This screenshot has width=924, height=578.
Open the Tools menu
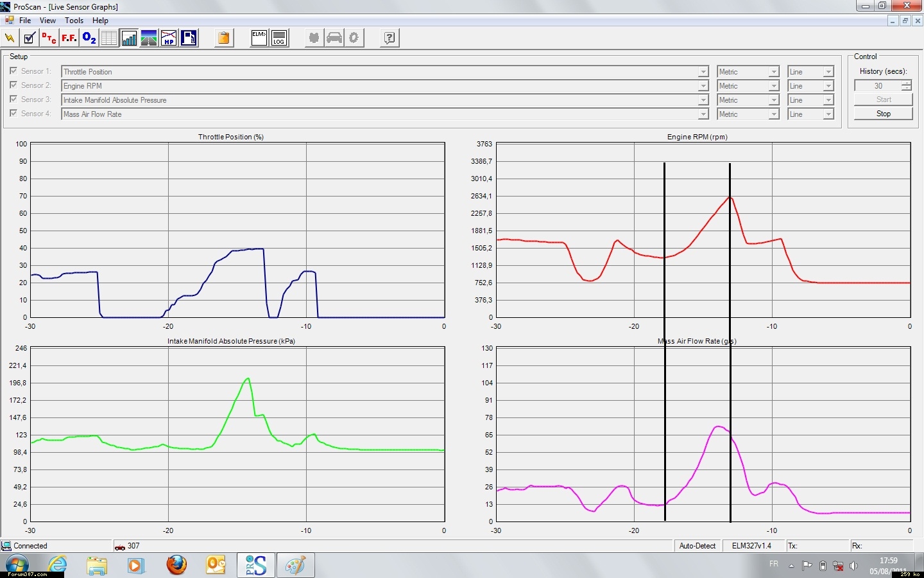click(74, 21)
